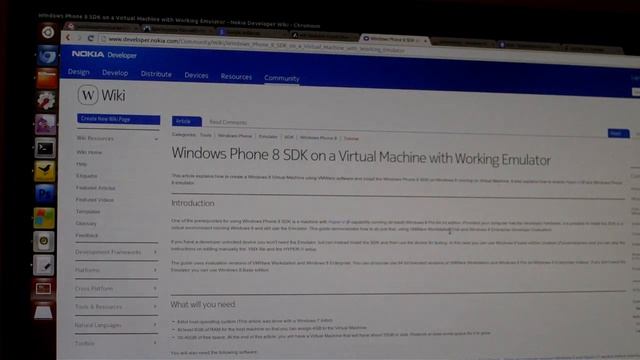Viewport: 640px width, 360px height.
Task: Expand the Cross Platform section
Action: coord(116,289)
